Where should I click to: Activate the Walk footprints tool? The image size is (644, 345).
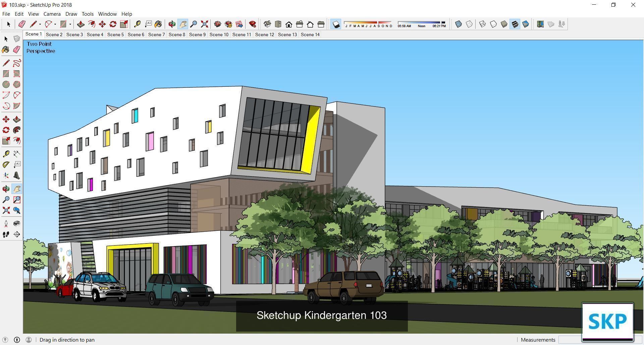tap(6, 234)
